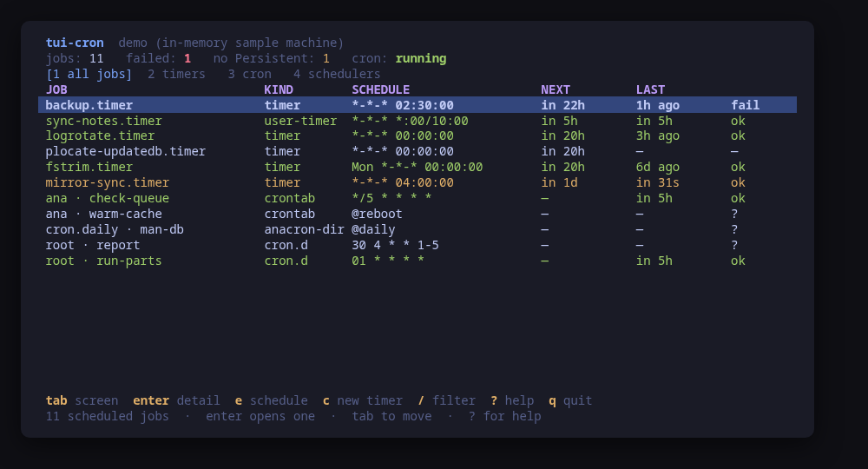Click the 'c new timer' shortcut

363,401
